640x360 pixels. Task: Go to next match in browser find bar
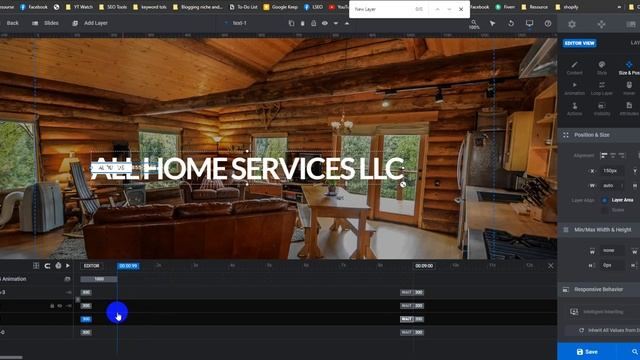coord(449,9)
